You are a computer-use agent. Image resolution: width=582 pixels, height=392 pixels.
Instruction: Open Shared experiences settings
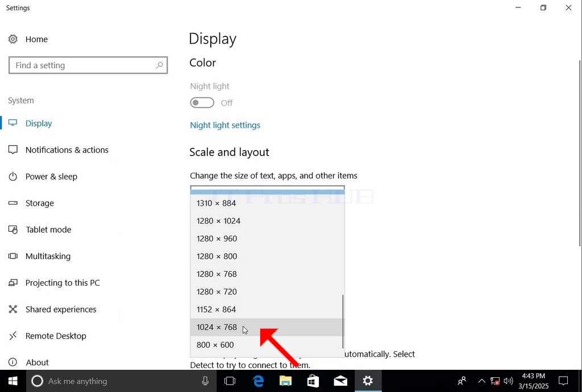point(53,309)
